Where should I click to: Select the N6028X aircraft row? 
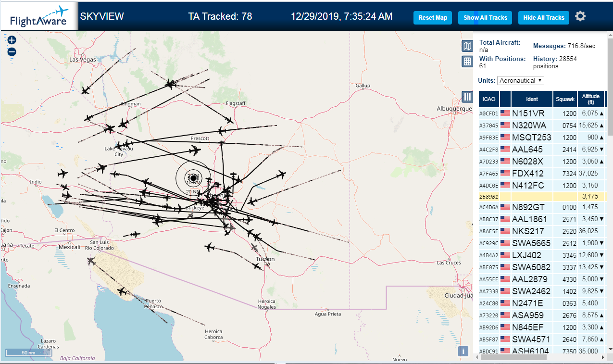[x=542, y=161]
